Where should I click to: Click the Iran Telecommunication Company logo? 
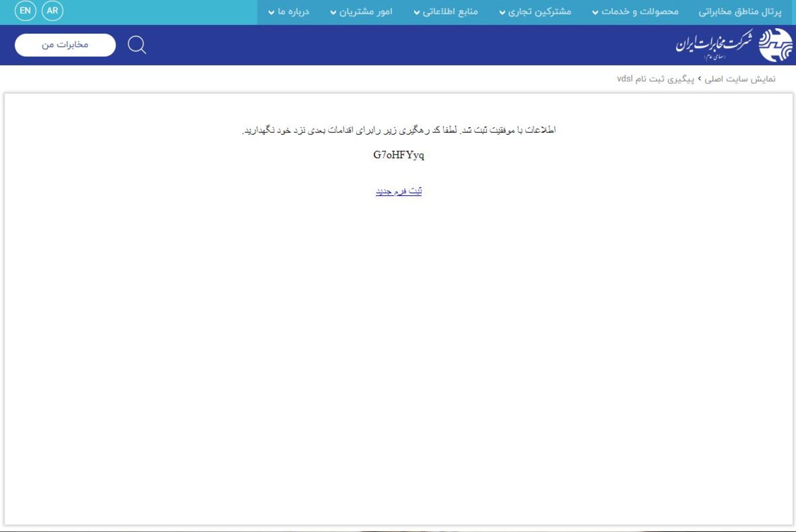734,45
